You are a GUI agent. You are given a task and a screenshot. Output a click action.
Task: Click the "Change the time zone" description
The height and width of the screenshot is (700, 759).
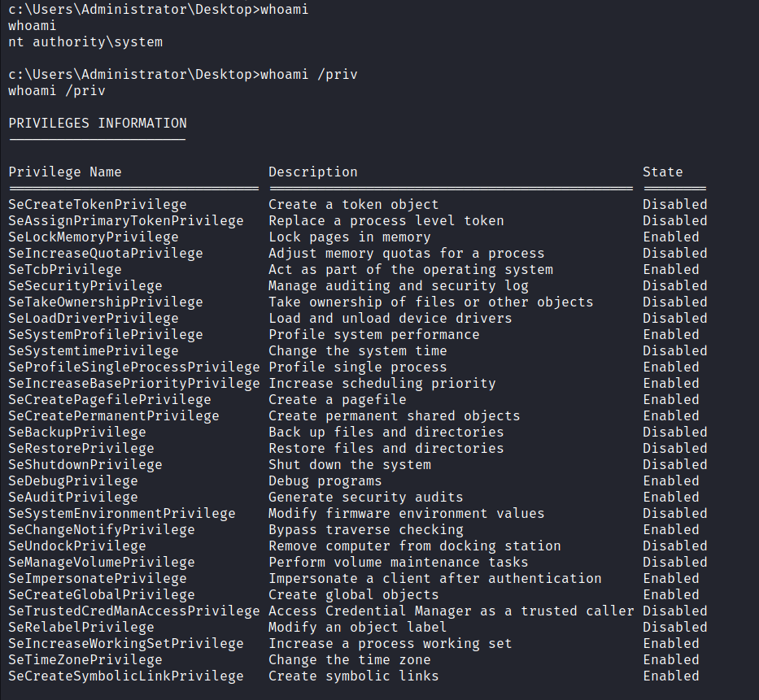click(x=350, y=659)
